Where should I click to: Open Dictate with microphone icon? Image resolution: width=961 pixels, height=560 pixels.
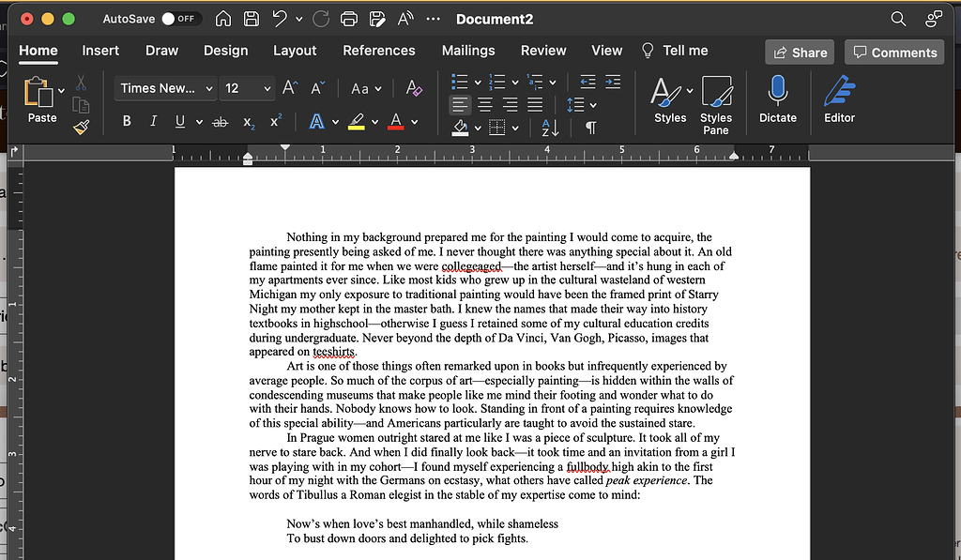[778, 99]
